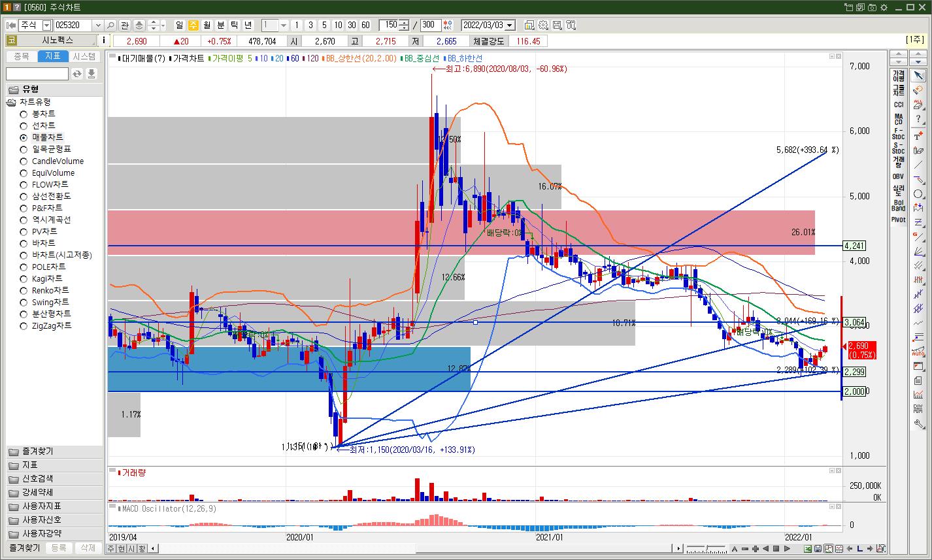Select the 월 monthly period
The width and height of the screenshot is (932, 560).
point(207,25)
